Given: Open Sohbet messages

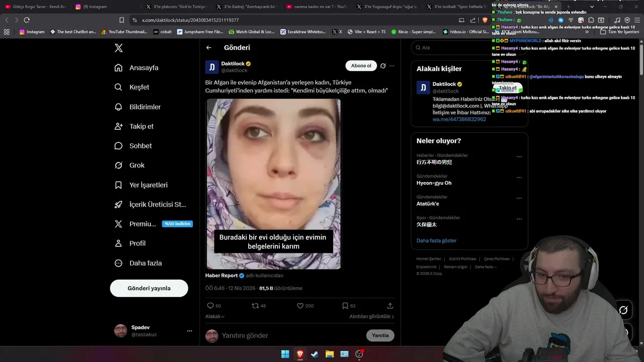Looking at the screenshot, I should [133, 146].
